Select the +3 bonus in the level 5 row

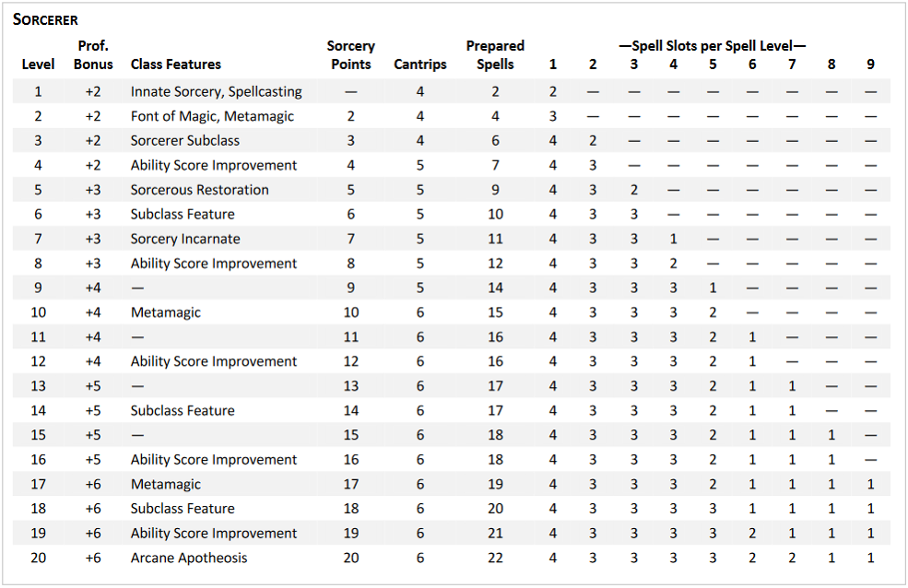tap(93, 190)
